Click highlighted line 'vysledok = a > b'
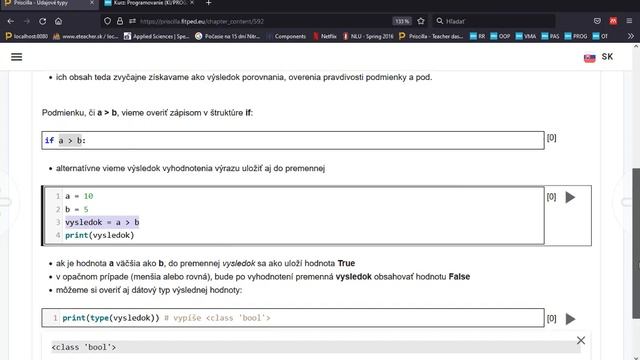 [102, 222]
